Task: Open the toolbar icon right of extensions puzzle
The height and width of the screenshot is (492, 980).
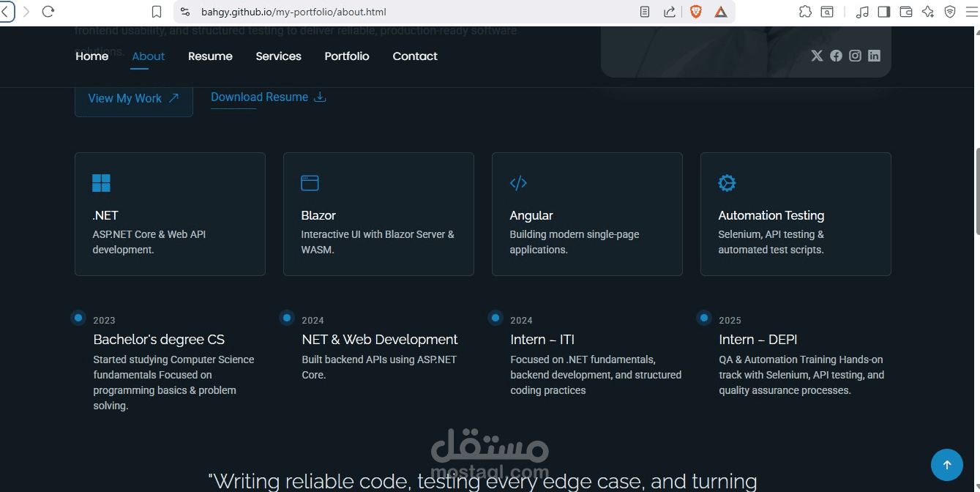Action: click(x=826, y=12)
